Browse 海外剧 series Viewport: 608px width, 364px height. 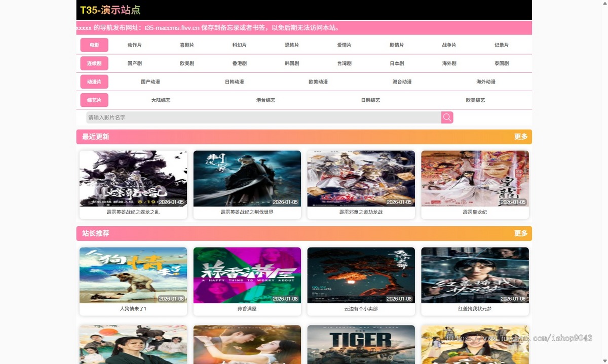click(449, 64)
